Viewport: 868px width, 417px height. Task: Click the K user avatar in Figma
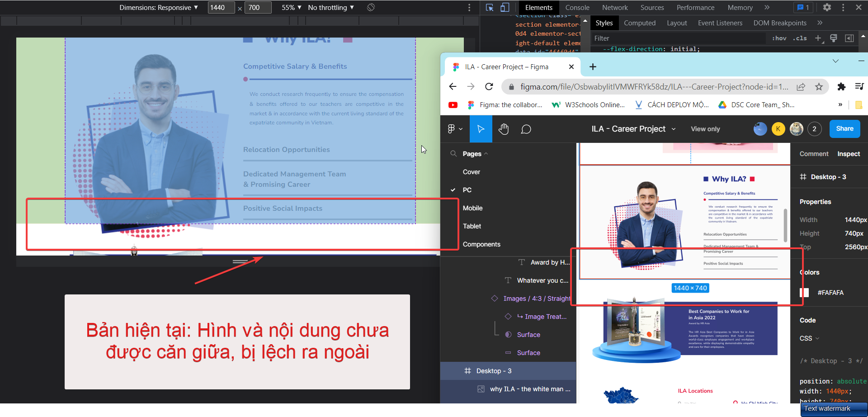click(778, 129)
